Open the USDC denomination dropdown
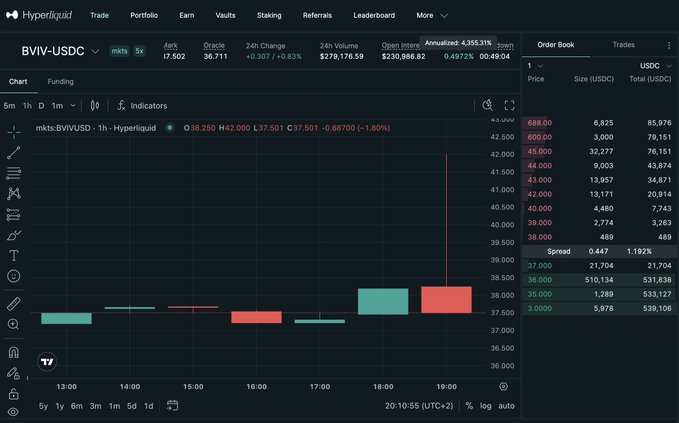Image resolution: width=679 pixels, height=423 pixels. pyautogui.click(x=655, y=66)
